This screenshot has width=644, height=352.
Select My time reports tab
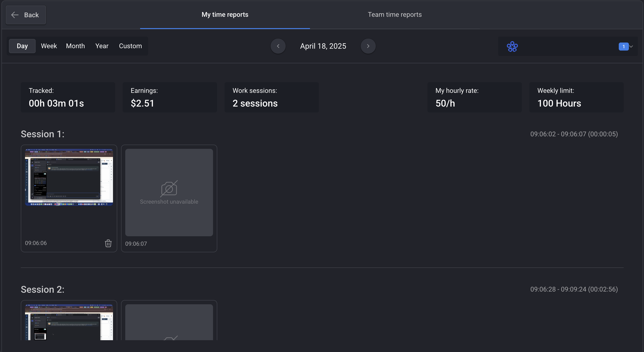pyautogui.click(x=225, y=14)
